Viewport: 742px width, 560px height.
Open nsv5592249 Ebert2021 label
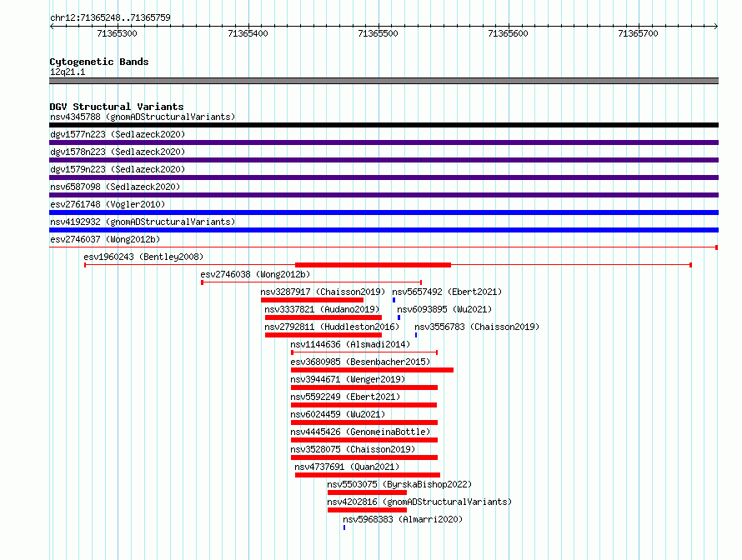pos(345,397)
